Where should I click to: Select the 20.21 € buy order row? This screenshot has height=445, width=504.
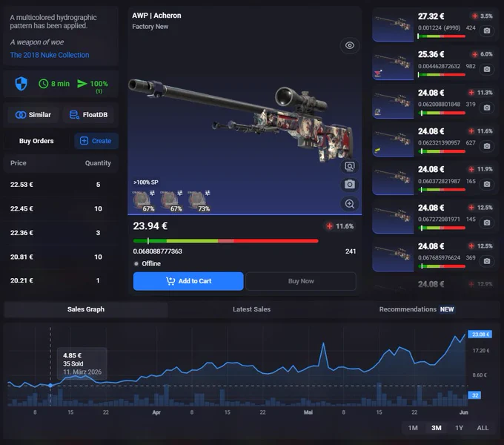61,280
